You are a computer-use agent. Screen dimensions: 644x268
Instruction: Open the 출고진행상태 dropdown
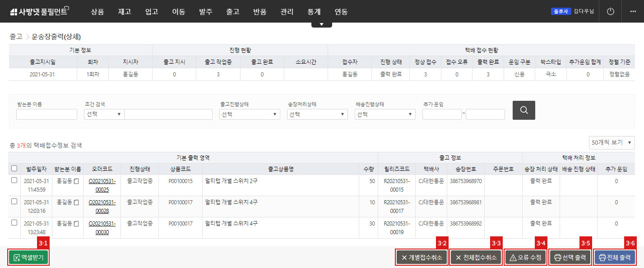click(250, 114)
